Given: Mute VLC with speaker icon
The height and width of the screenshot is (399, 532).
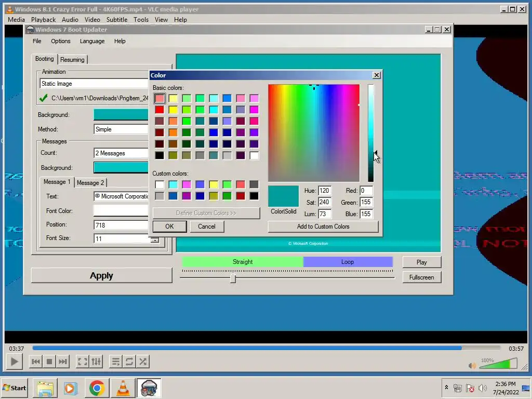Looking at the screenshot, I should (x=472, y=365).
